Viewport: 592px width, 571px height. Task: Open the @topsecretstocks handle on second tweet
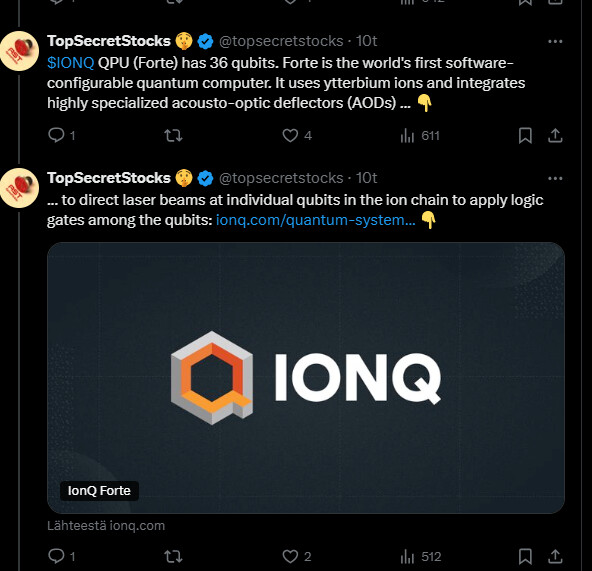(x=281, y=178)
